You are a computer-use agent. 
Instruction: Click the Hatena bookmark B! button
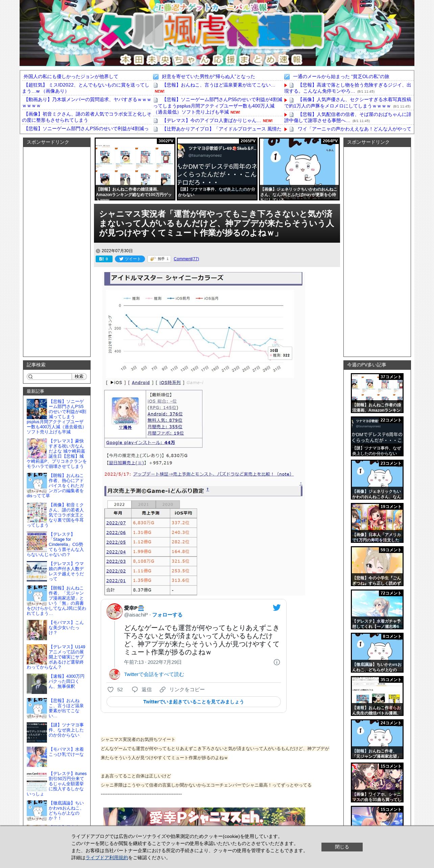coord(104,259)
